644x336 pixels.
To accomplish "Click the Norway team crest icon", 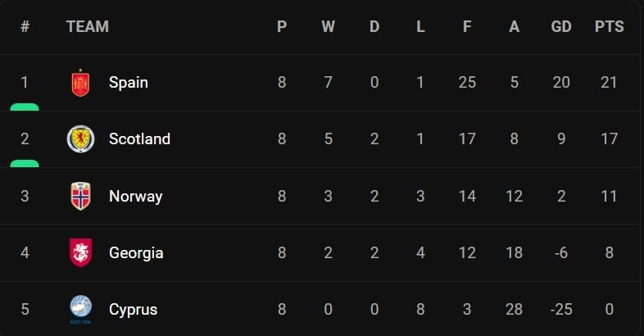I will [x=80, y=197].
